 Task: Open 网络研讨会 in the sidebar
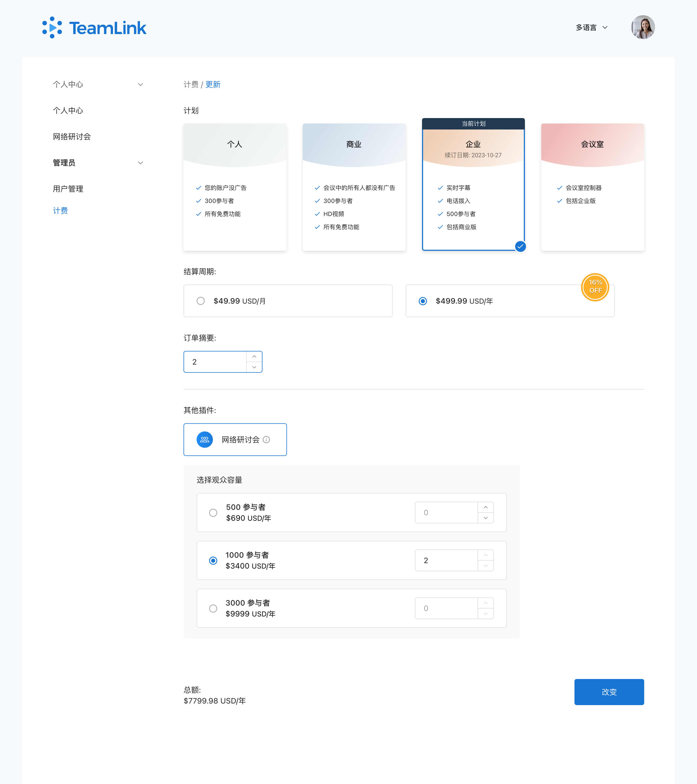tap(72, 137)
